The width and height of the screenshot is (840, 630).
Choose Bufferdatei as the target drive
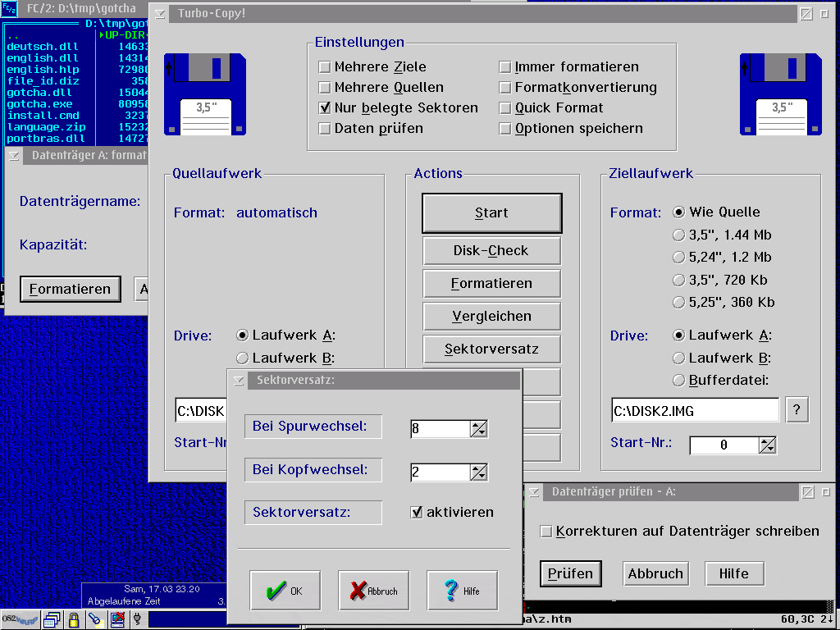click(x=678, y=381)
